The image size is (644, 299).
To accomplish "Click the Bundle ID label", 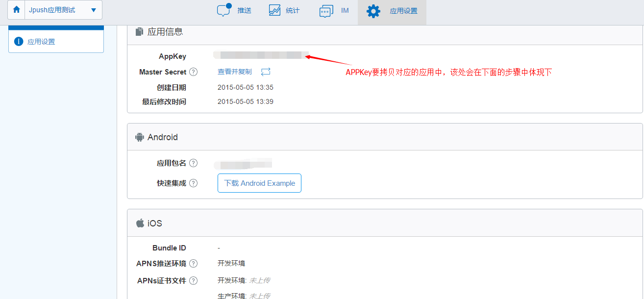I will click(x=169, y=248).
